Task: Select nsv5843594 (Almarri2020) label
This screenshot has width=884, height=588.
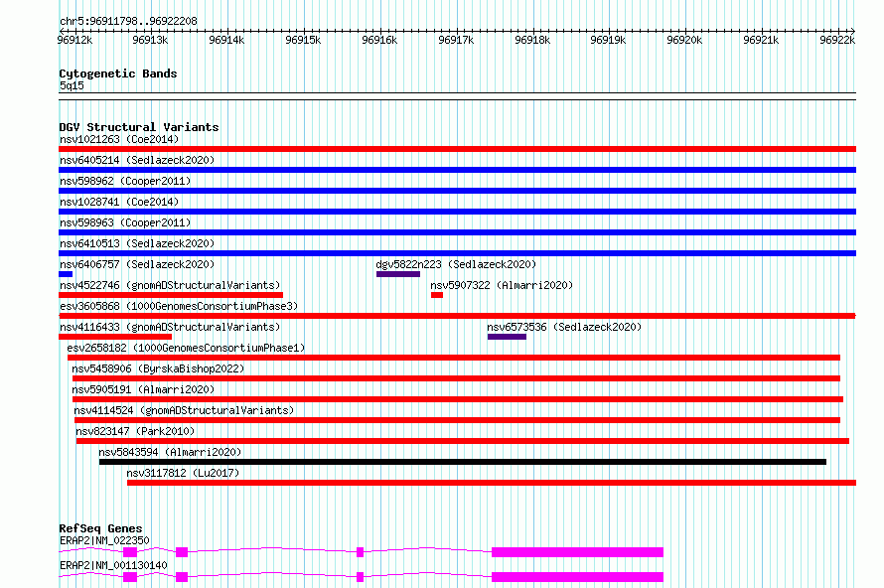Action: pyautogui.click(x=170, y=452)
